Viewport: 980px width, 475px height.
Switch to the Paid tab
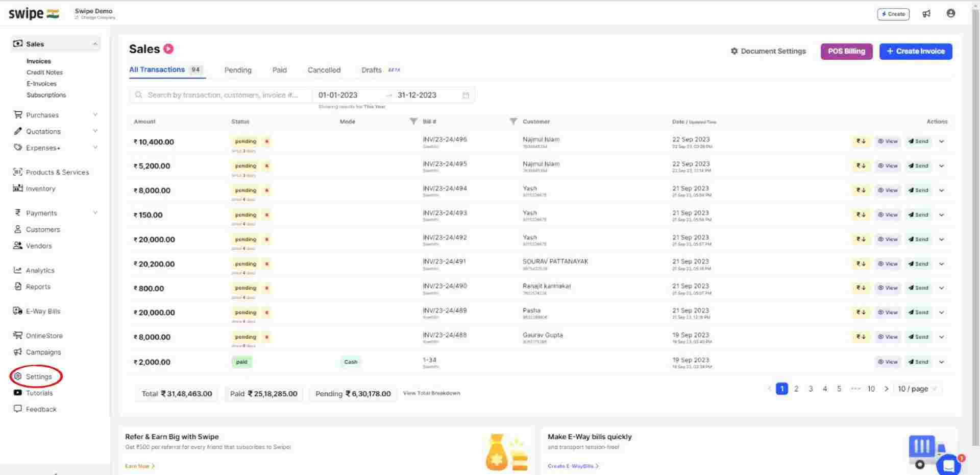pyautogui.click(x=280, y=70)
